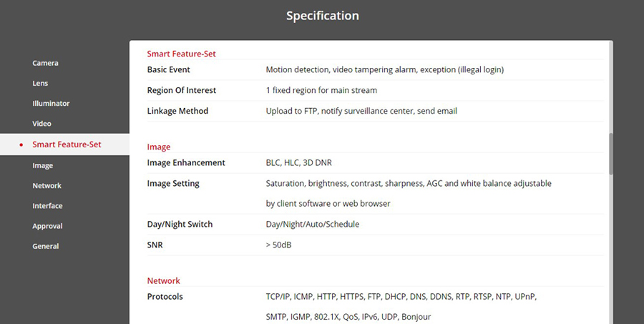Click the active Smart Feature-Set sidebar item

pos(67,144)
